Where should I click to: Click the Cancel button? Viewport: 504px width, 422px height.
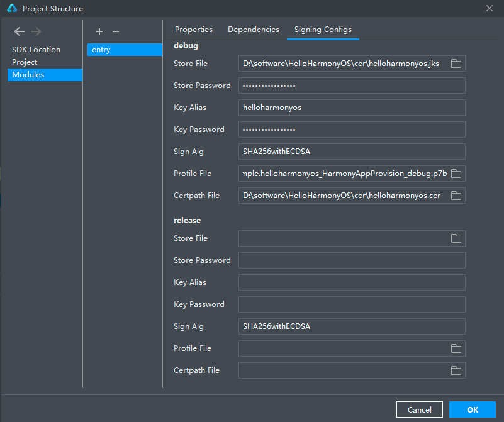click(x=420, y=409)
